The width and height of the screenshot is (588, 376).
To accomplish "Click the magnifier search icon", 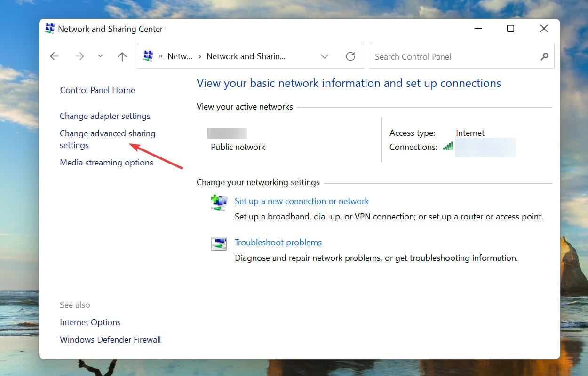I will pos(544,56).
